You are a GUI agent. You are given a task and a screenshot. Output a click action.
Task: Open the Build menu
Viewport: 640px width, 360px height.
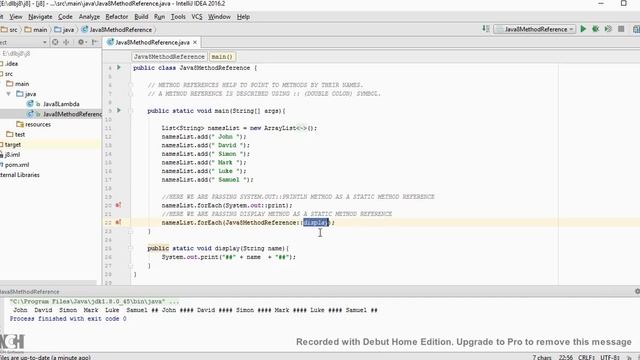pyautogui.click(x=141, y=17)
